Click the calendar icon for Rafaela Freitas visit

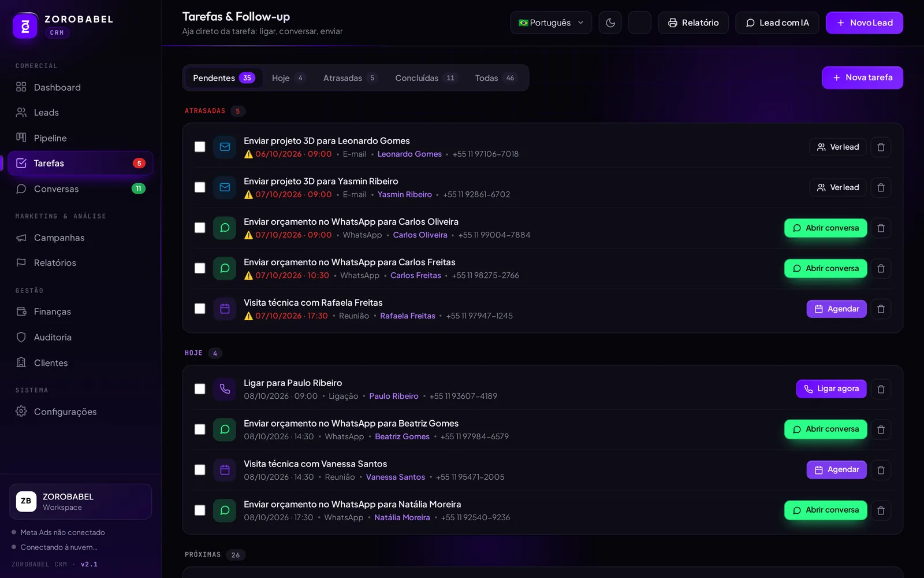pyautogui.click(x=225, y=309)
